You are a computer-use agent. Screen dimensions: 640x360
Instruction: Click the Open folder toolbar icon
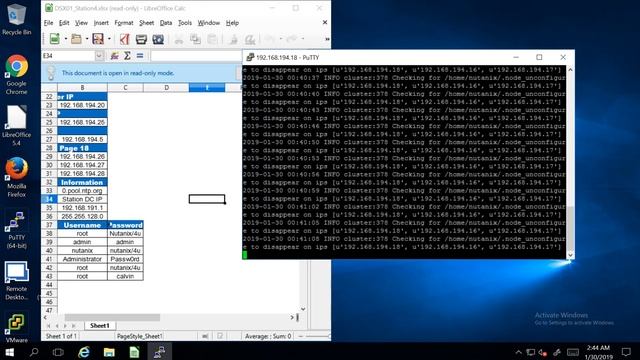(76, 39)
